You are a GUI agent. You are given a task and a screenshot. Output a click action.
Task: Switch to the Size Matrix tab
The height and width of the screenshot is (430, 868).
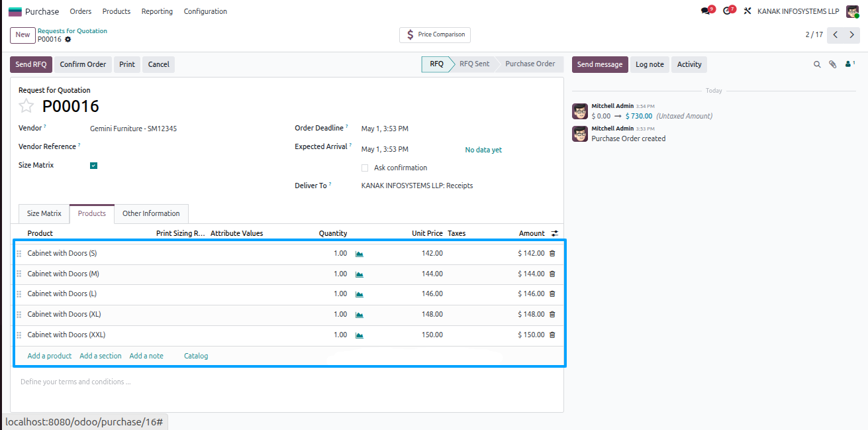click(x=44, y=213)
